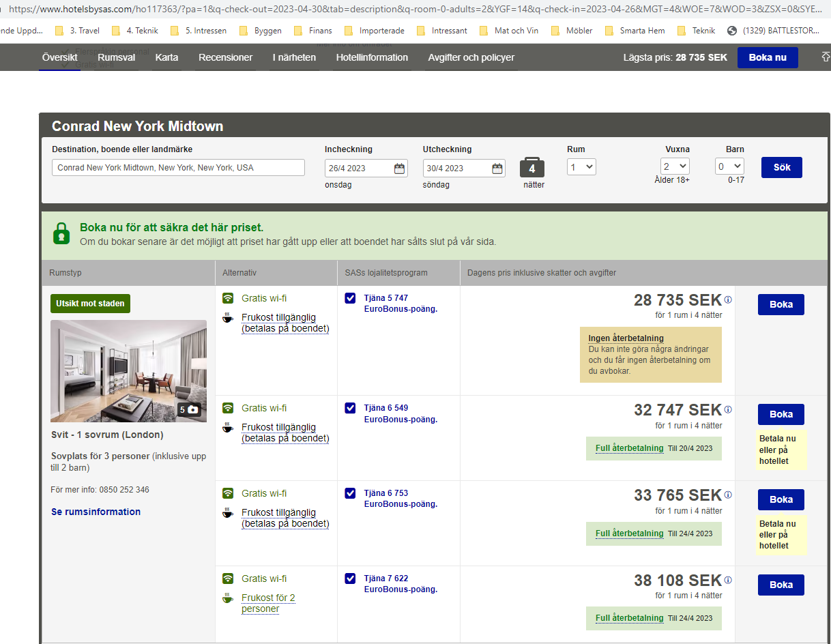Click the destination search input field
The width and height of the screenshot is (831, 644).
178,168
